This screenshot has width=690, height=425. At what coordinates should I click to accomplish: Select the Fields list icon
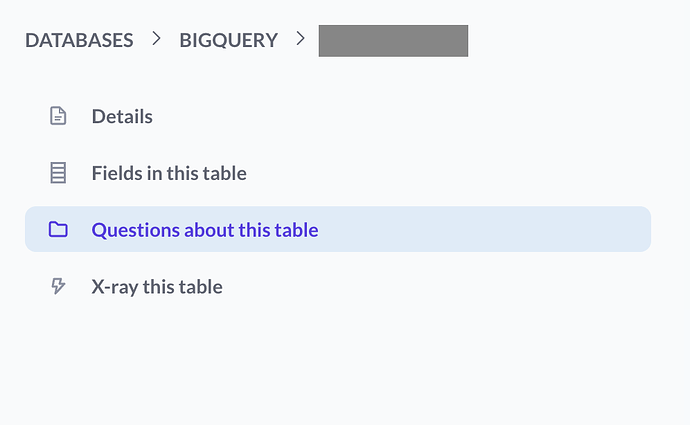point(58,173)
